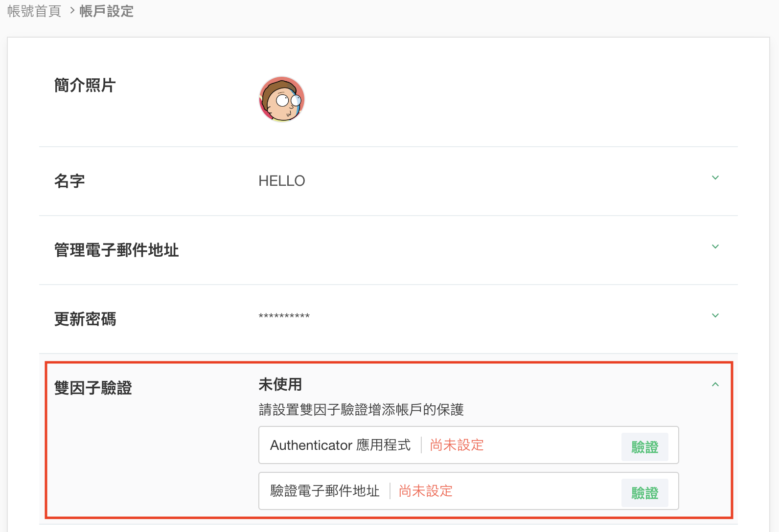Click 尚未設定 status beside Authenticator 應用程式
779x532 pixels.
pos(457,445)
